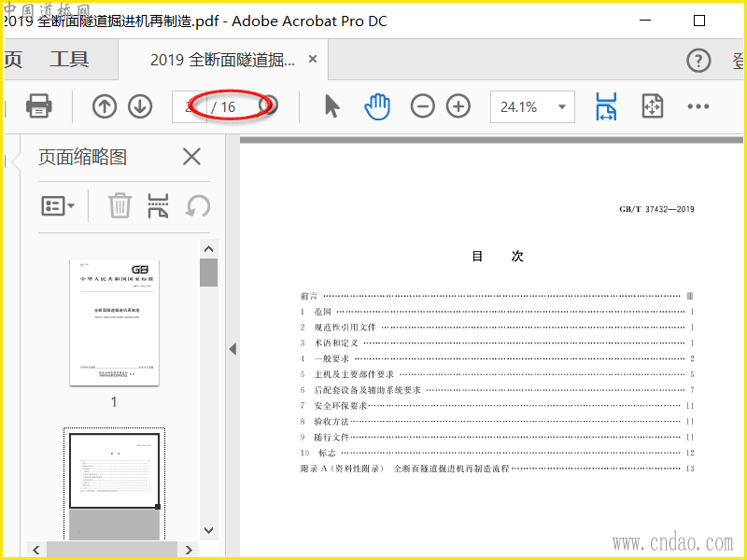Viewport: 747px width, 560px height.
Task: Choose the selection arrow tool
Action: coord(332,105)
